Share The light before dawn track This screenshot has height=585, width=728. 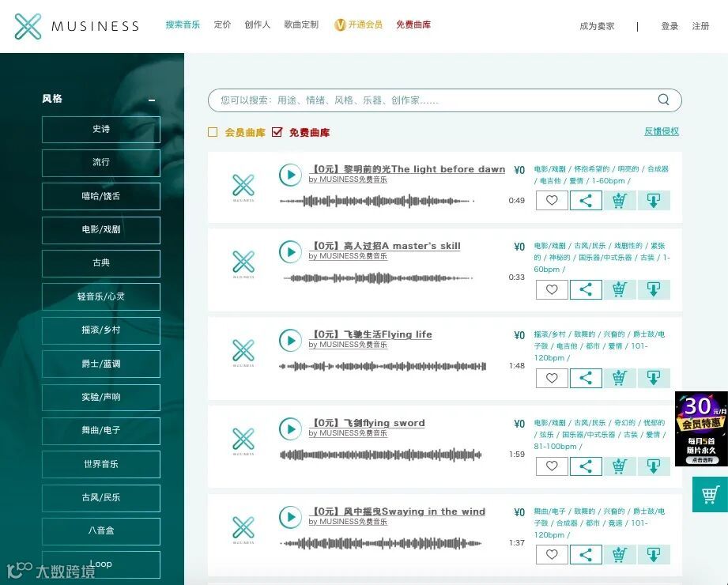tap(586, 201)
